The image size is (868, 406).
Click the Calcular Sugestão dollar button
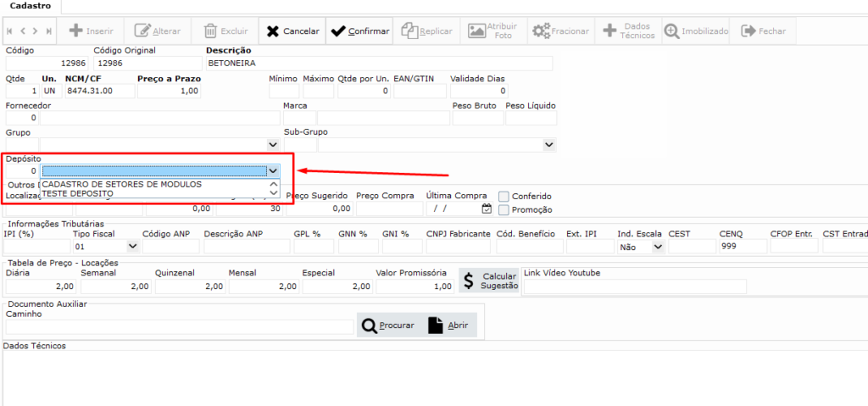(x=487, y=281)
